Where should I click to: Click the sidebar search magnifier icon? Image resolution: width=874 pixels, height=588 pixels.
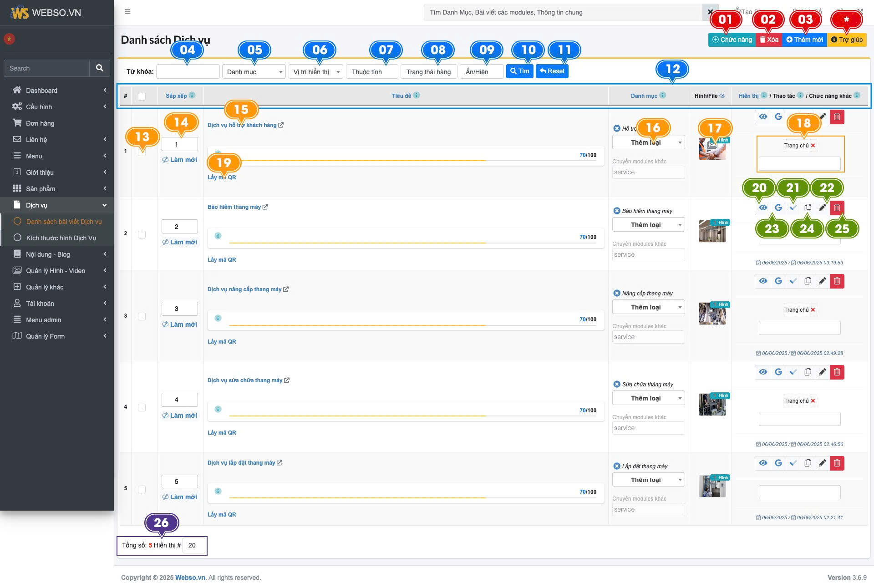[100, 68]
